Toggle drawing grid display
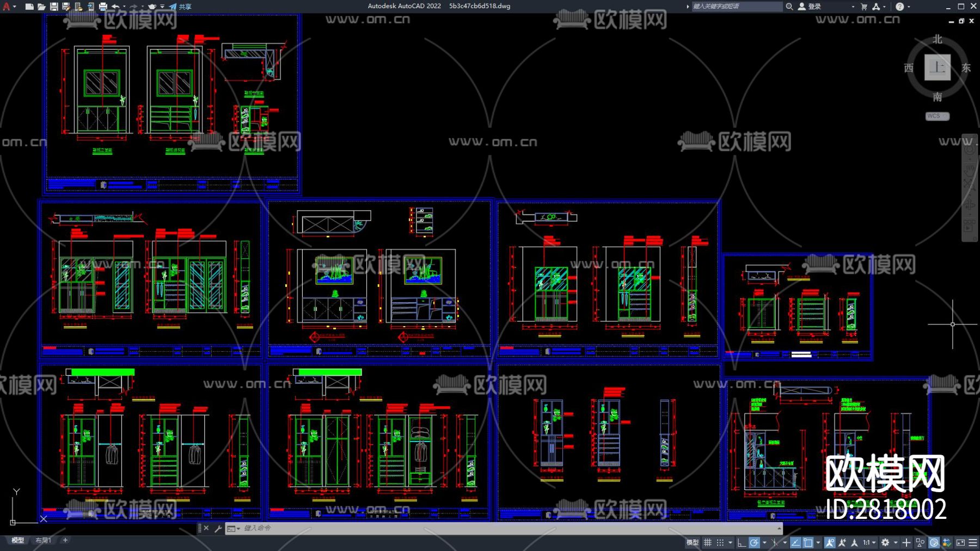The image size is (980, 551). (708, 542)
